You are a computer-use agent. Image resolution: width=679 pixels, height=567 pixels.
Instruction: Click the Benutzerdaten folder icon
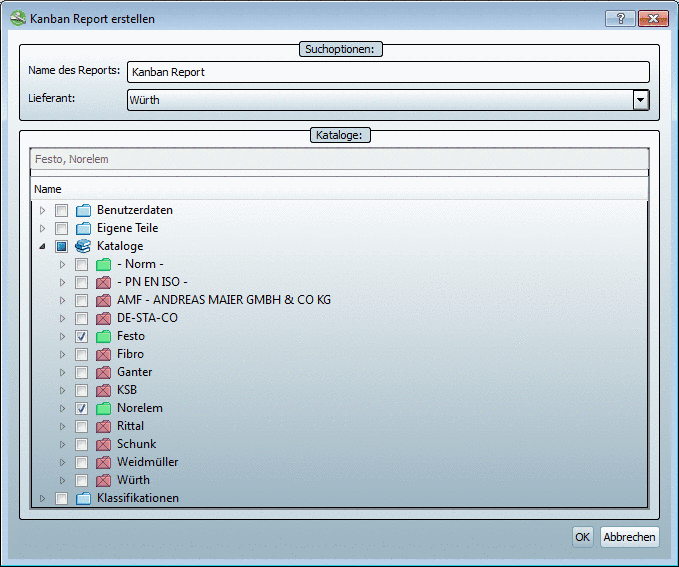[x=83, y=211]
